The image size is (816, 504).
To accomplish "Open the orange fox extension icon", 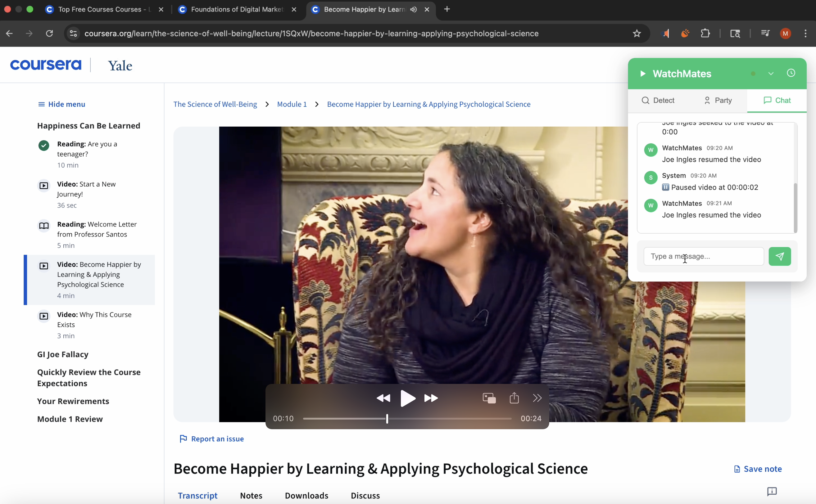I will 685,33.
